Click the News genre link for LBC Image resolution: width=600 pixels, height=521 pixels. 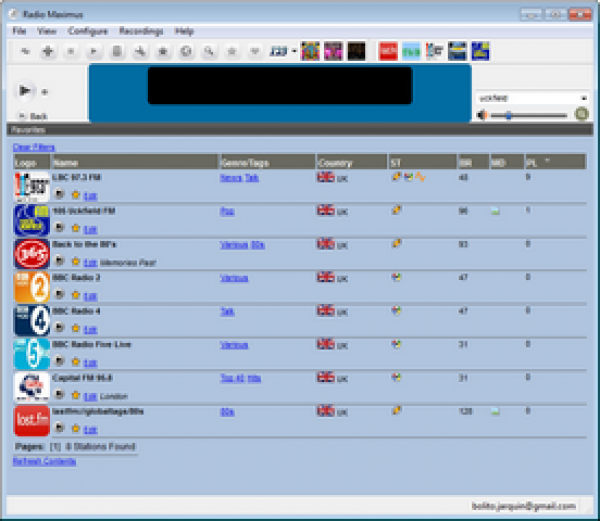[231, 178]
